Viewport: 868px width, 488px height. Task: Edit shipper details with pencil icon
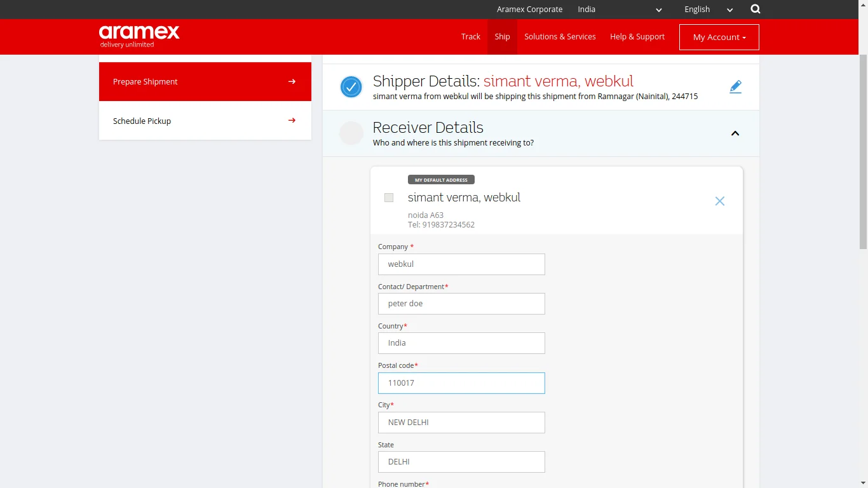tap(735, 87)
